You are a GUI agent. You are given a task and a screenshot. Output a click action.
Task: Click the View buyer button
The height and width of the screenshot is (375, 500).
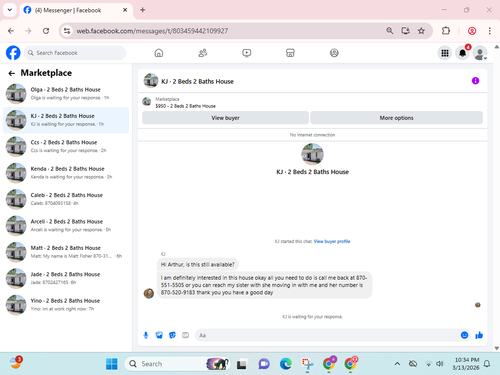[x=225, y=118]
